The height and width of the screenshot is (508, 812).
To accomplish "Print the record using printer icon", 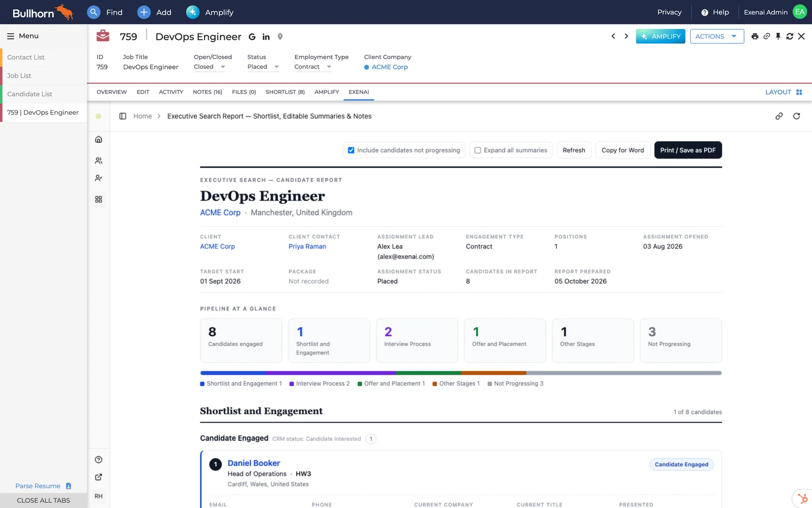I will pos(755,36).
